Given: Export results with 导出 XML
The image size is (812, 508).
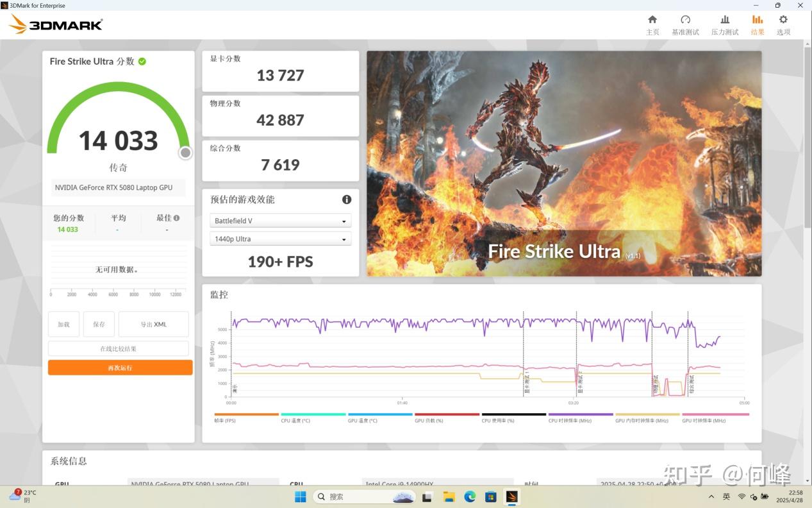Looking at the screenshot, I should (x=153, y=324).
